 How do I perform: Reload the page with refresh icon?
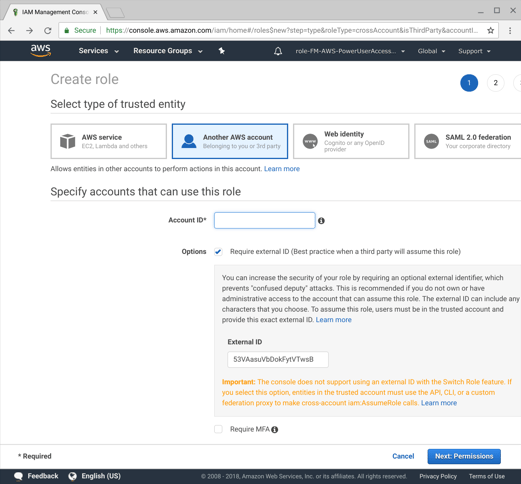(x=48, y=31)
